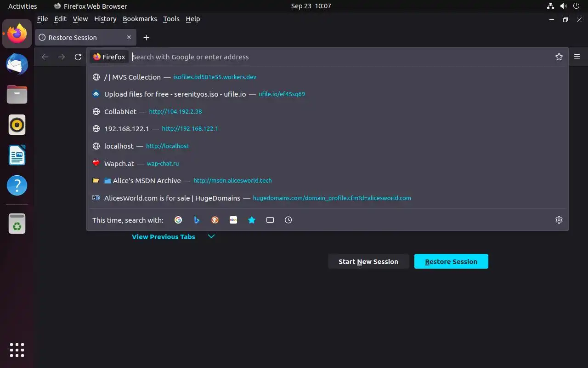
Task: Open a new tab with plus button
Action: coord(146,38)
